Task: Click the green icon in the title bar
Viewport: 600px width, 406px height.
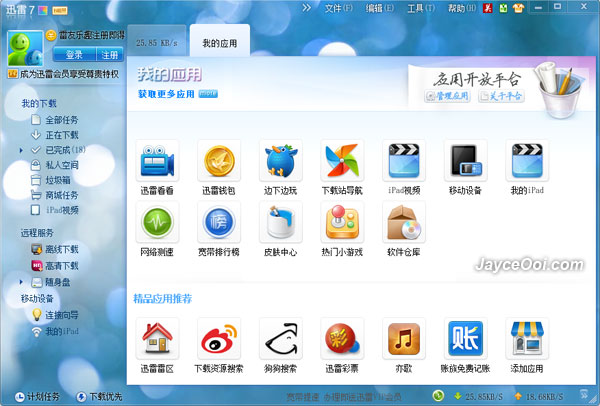Action: [x=503, y=8]
